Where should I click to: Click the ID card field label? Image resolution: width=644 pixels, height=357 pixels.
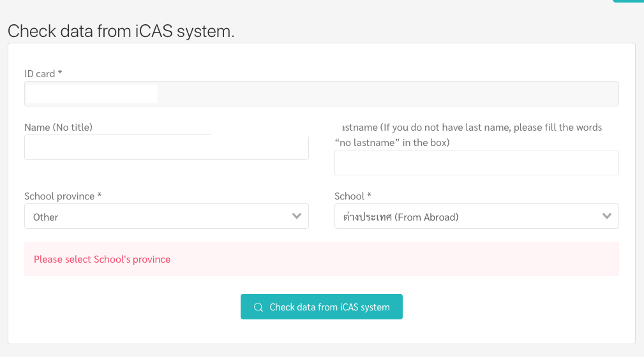tap(43, 74)
